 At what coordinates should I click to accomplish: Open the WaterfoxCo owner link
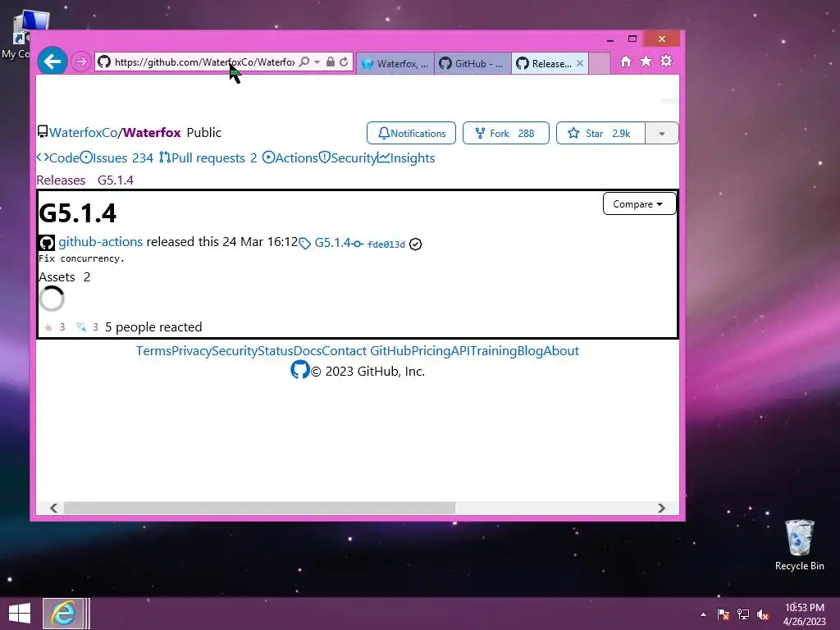pos(83,132)
